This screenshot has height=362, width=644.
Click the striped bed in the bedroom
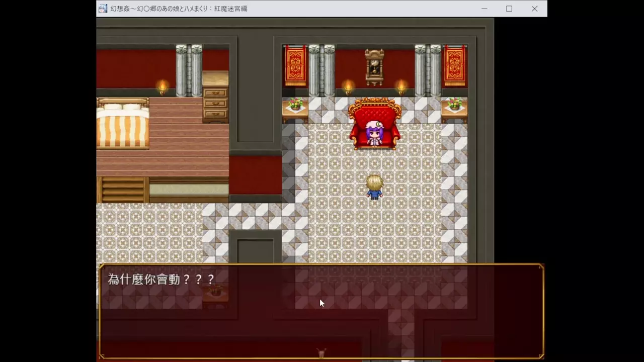123,124
